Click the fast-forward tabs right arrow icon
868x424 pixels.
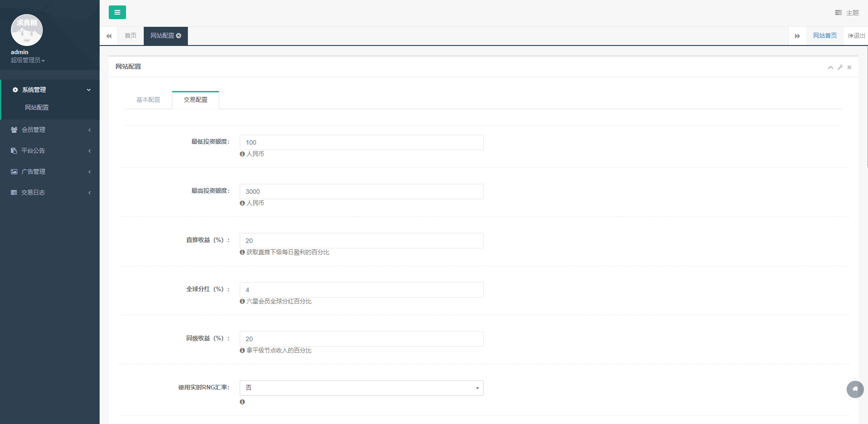coord(797,36)
